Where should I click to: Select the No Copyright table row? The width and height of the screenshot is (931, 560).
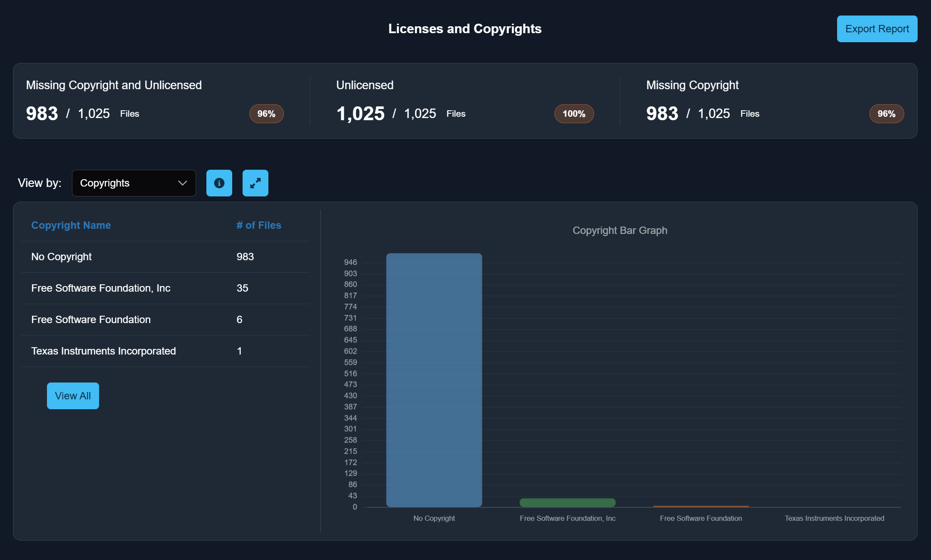click(165, 257)
